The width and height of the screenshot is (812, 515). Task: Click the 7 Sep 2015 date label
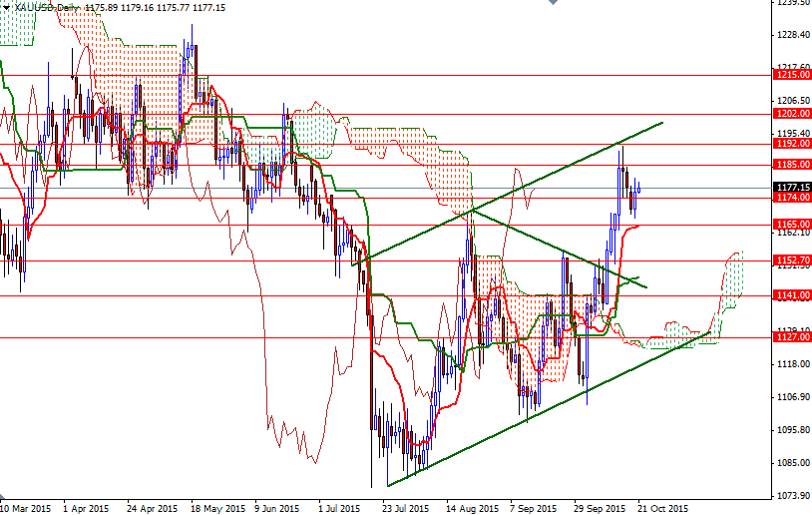coord(534,509)
